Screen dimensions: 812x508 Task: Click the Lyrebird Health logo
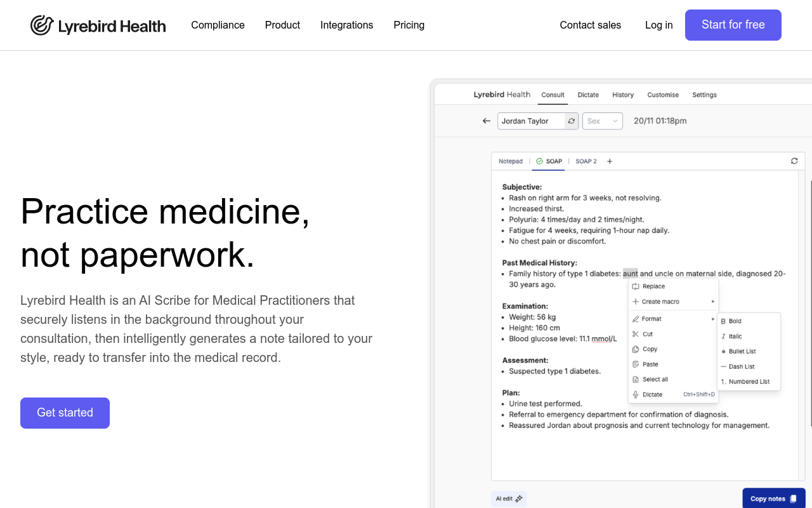pos(98,25)
